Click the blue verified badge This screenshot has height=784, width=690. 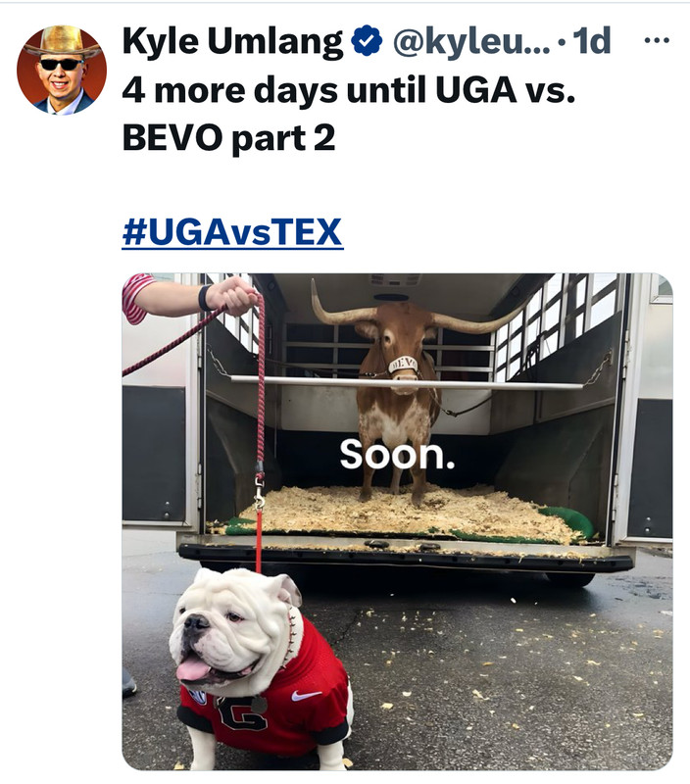tap(367, 40)
